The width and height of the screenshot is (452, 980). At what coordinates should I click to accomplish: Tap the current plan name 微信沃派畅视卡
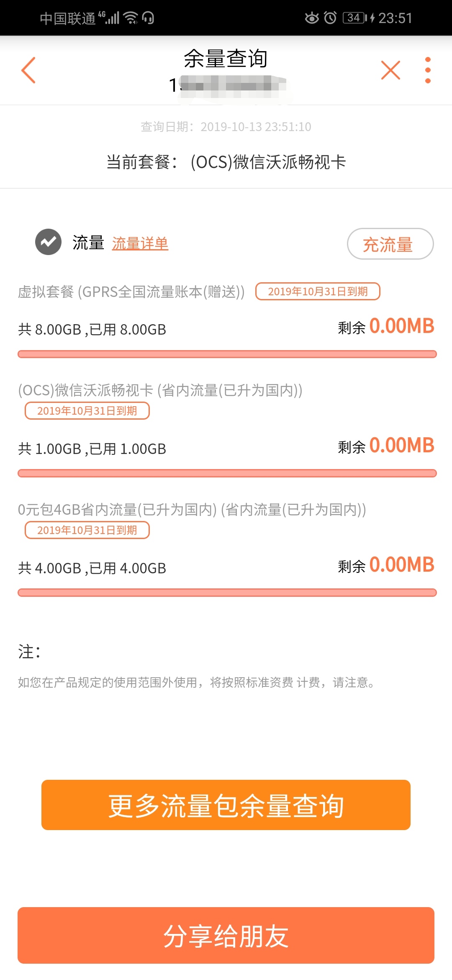pos(268,162)
